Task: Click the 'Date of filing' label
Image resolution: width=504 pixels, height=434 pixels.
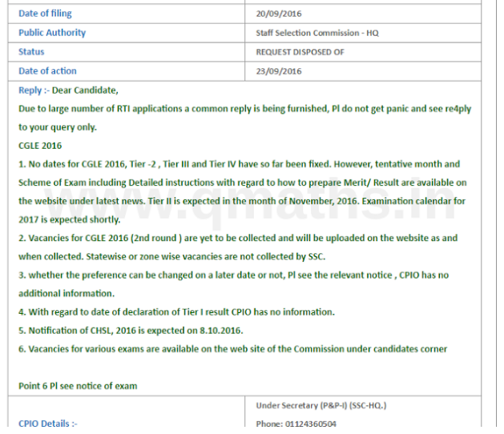Action: tap(45, 14)
